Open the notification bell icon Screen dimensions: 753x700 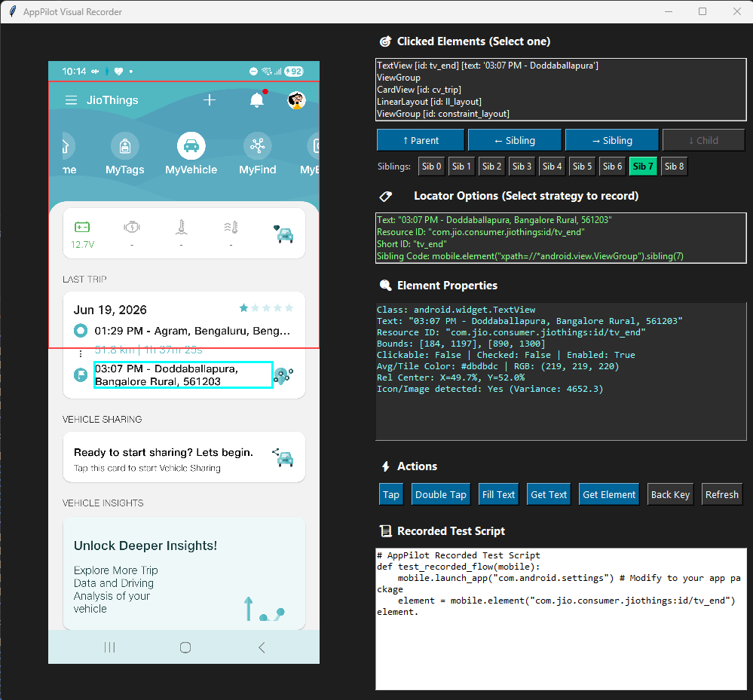[257, 100]
